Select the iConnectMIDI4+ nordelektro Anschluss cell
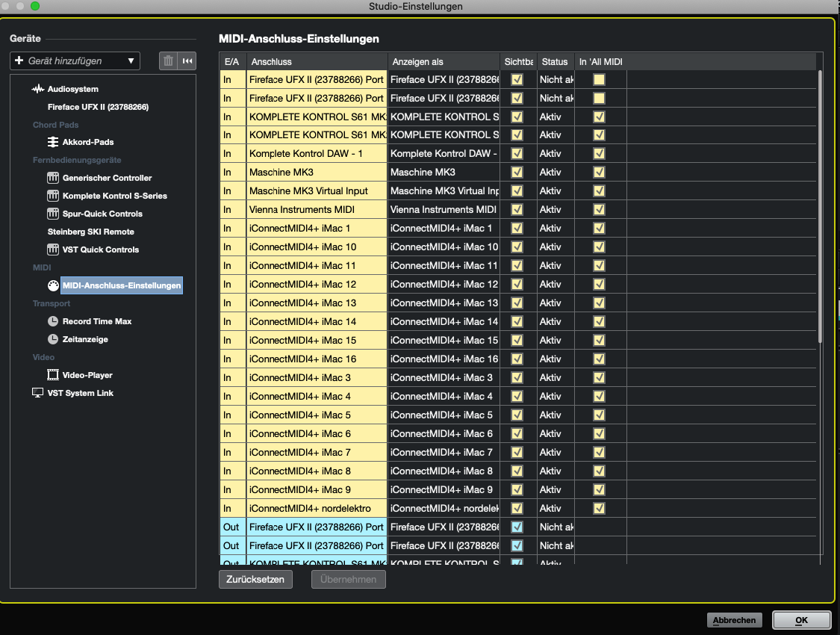840x635 pixels. point(317,509)
